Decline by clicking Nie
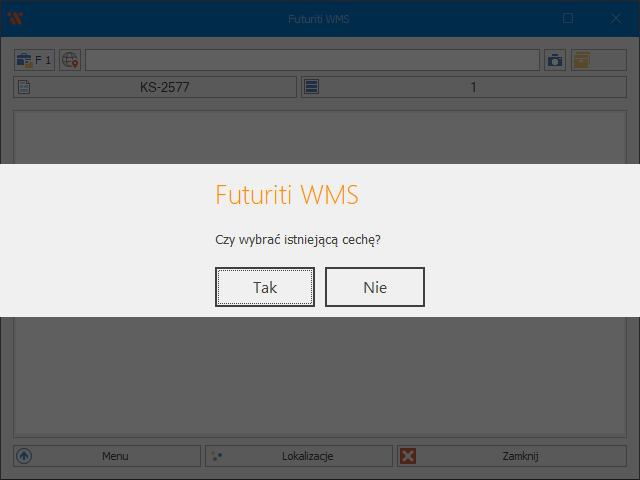This screenshot has width=640, height=480. (x=375, y=287)
